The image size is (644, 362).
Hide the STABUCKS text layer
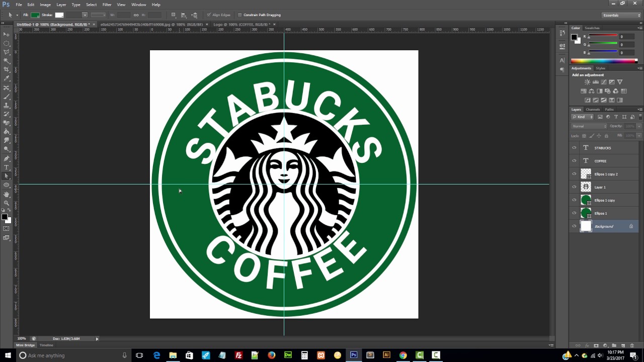click(x=574, y=148)
